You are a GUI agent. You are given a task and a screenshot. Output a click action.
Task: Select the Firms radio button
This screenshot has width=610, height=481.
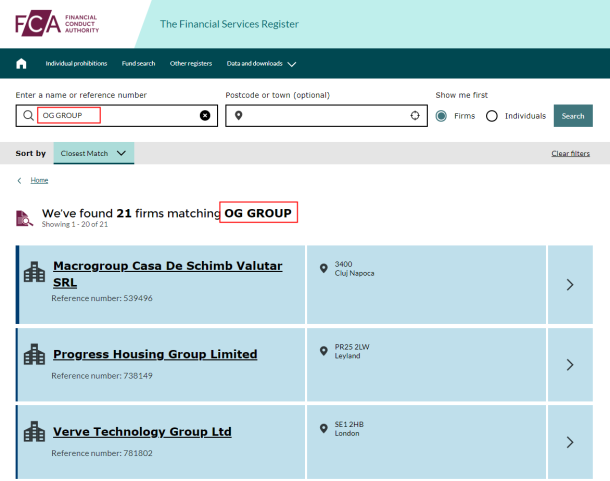(441, 116)
